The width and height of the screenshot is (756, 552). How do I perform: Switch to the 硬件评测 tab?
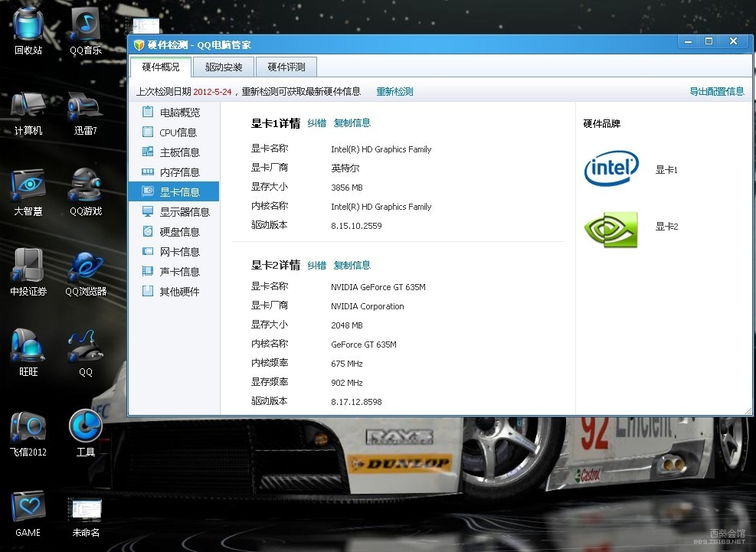286,67
